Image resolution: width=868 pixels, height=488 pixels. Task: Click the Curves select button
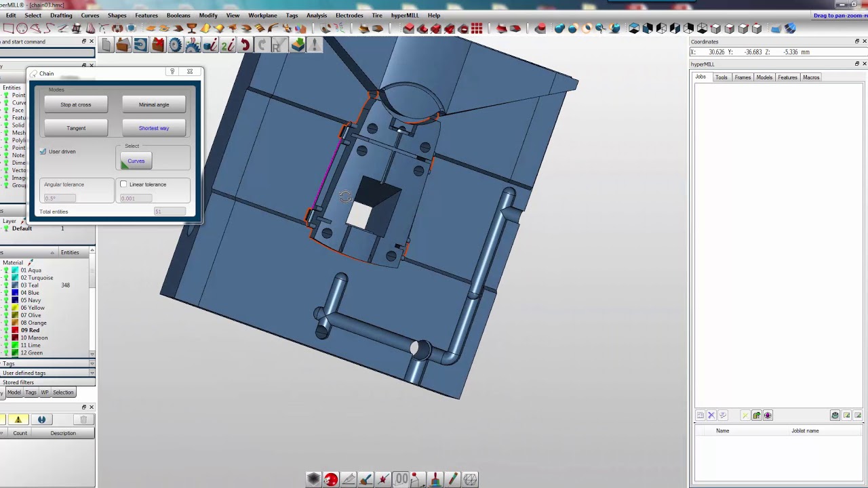(136, 161)
